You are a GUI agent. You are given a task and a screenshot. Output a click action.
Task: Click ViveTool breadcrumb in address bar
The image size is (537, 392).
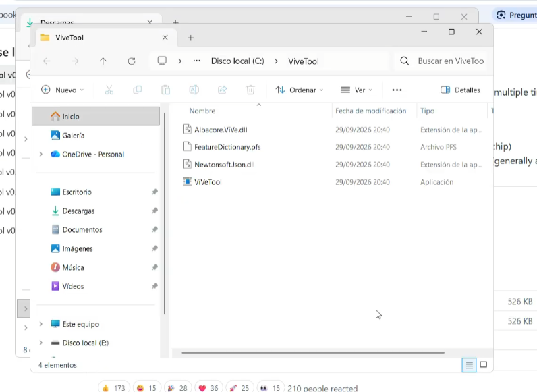click(x=304, y=61)
